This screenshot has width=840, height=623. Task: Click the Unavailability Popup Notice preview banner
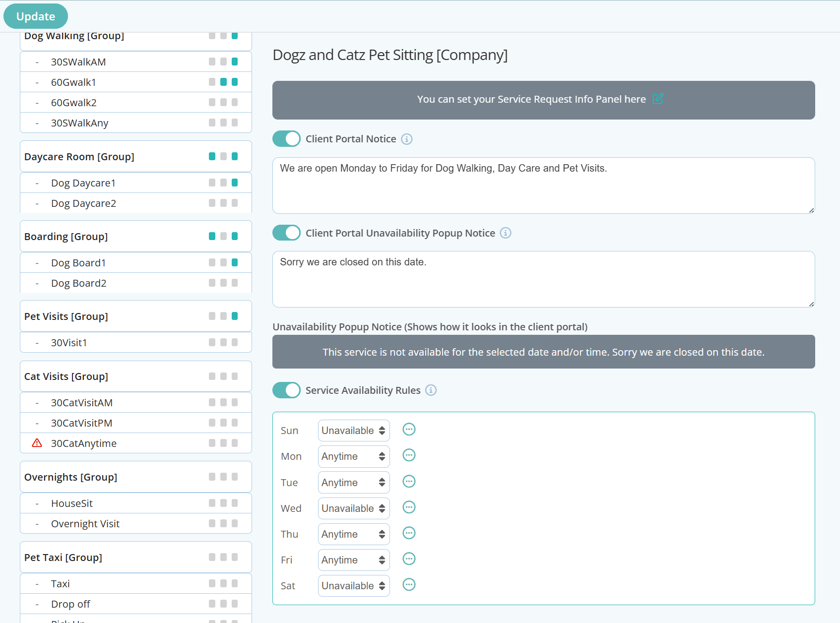point(543,352)
